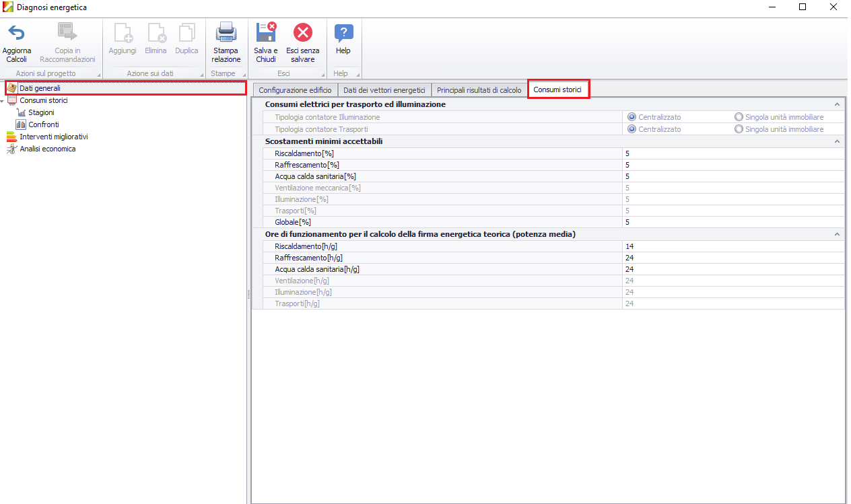Collapse Scostamenti minimi accettabili section

[x=837, y=141]
